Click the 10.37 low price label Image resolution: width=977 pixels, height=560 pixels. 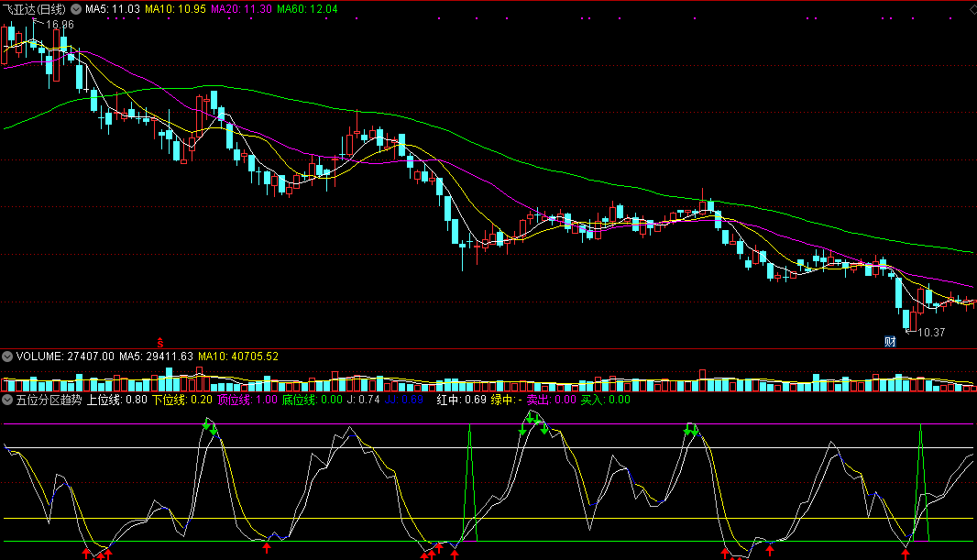coord(931,333)
